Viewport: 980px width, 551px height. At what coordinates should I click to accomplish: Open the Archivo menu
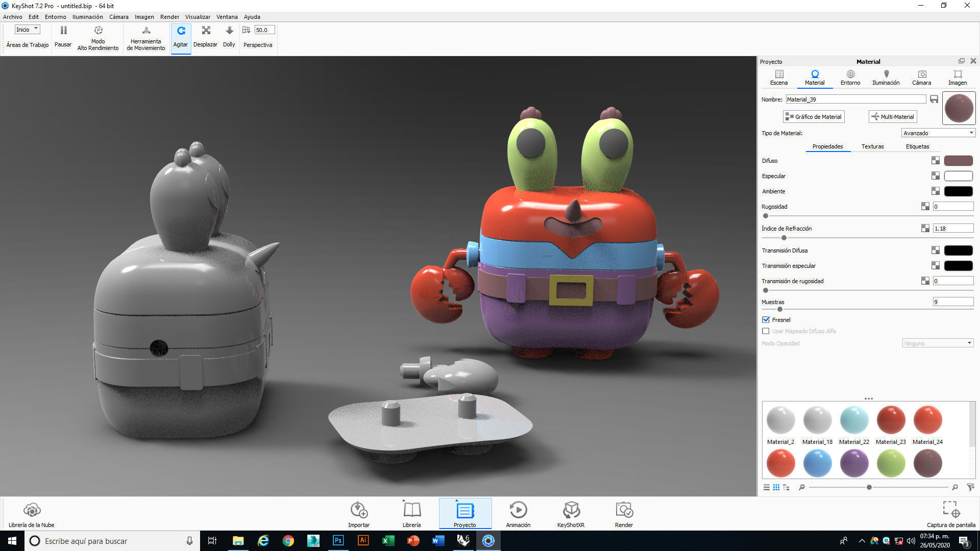(x=13, y=17)
